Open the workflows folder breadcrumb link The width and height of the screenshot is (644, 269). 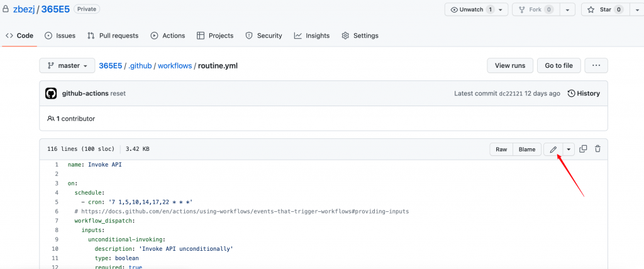[x=174, y=65]
